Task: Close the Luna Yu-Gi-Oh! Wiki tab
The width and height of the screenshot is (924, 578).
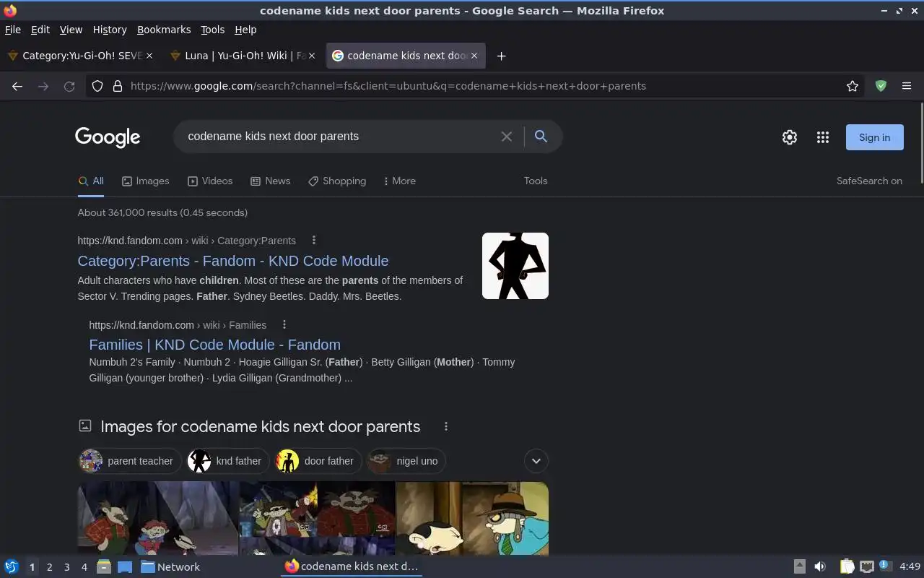Action: coord(312,56)
